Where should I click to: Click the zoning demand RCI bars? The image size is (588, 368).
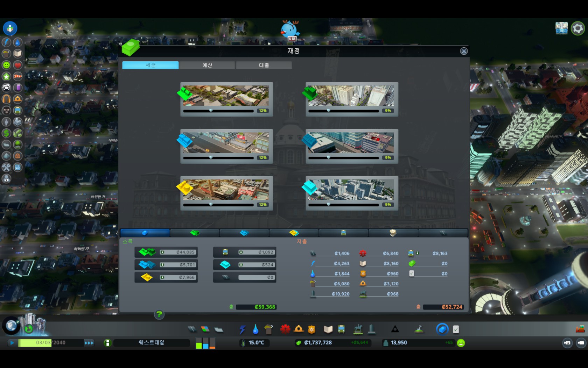coord(205,343)
